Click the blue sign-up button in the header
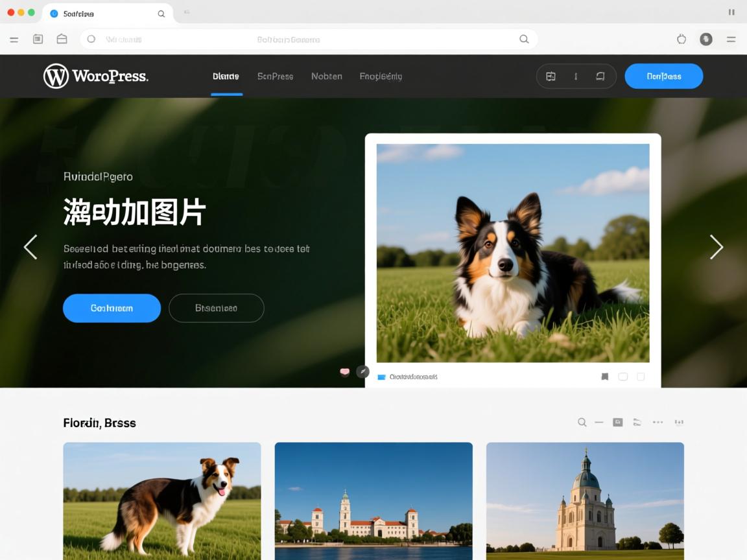Screen dimensions: 747x560 [663, 76]
